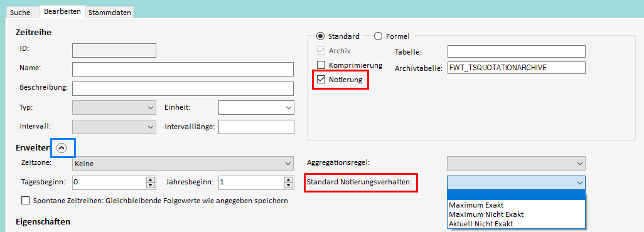Collapse the Erweitert section chevron
Image resolution: width=644 pixels, height=232 pixels.
point(62,148)
